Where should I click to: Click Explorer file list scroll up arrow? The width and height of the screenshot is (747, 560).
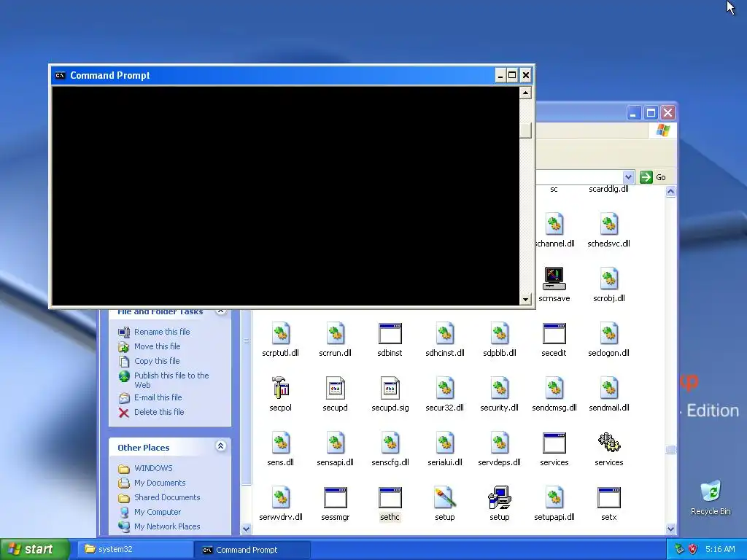[670, 192]
